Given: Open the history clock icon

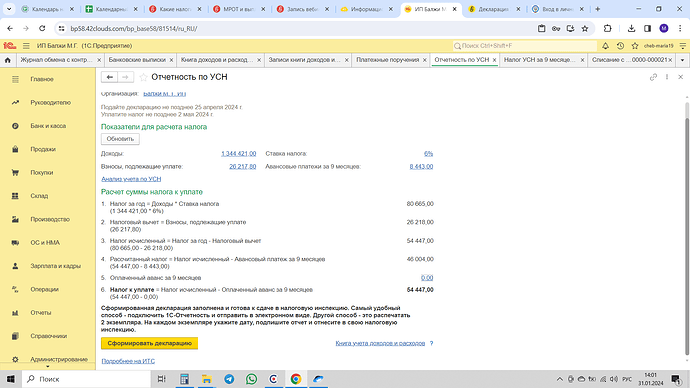Looking at the screenshot, I should click(x=620, y=46).
